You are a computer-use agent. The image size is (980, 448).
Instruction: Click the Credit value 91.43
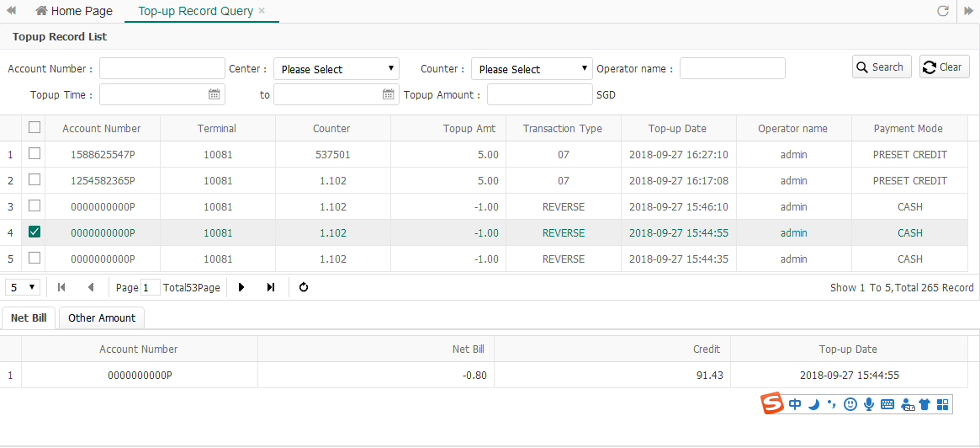(711, 376)
